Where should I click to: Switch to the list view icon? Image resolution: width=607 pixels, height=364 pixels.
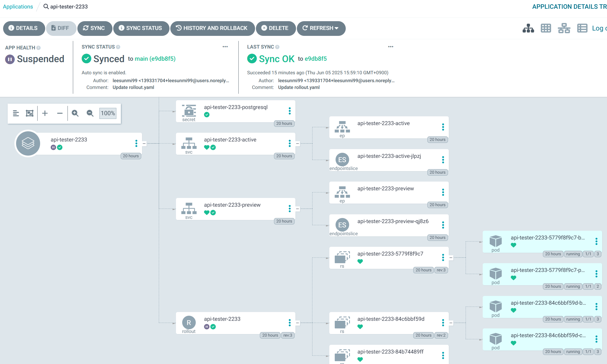[x=582, y=28]
